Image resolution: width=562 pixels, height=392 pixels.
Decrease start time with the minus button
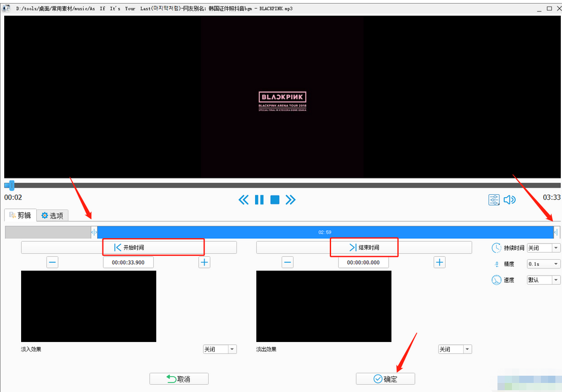(x=52, y=262)
